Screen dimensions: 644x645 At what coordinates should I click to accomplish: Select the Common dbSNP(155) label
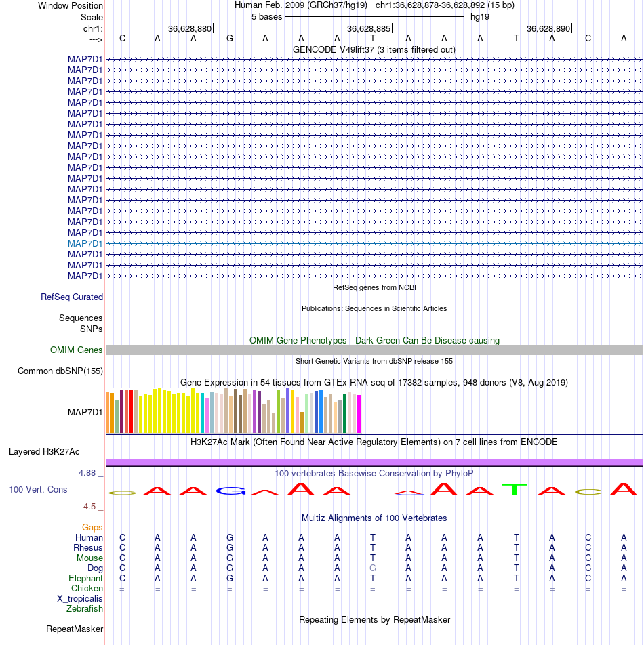point(60,371)
